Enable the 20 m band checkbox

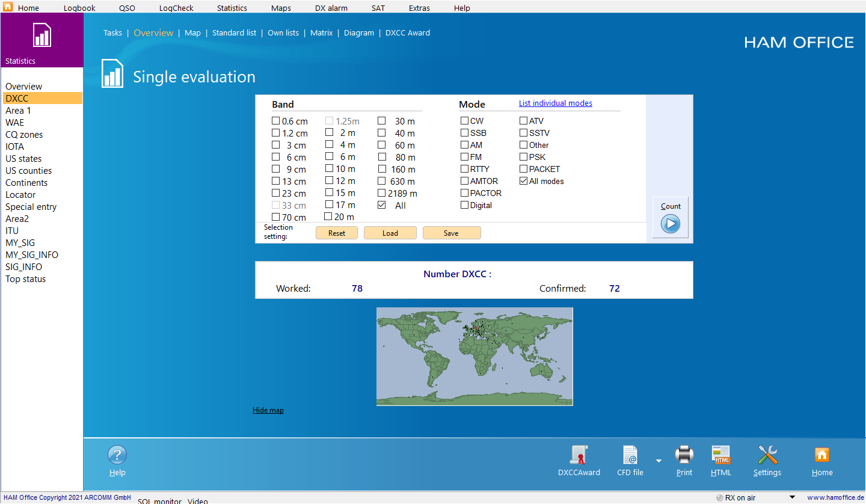pyautogui.click(x=328, y=217)
